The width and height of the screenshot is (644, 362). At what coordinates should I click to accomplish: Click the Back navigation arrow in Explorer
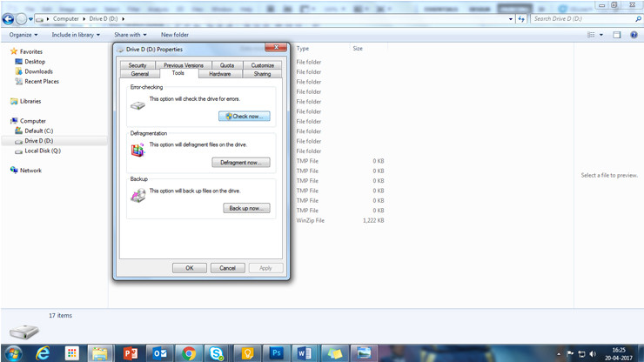coord(8,18)
